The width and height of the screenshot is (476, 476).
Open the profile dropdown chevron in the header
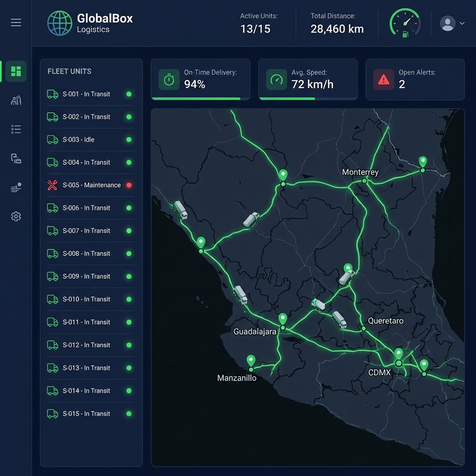tap(462, 22)
